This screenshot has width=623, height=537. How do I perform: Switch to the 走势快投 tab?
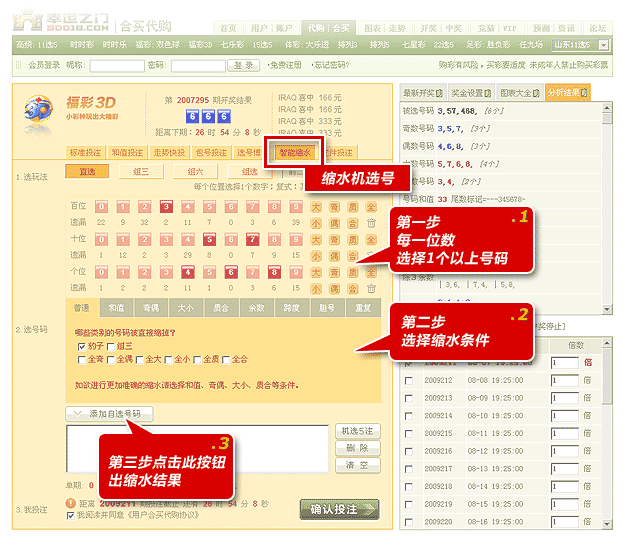(169, 153)
